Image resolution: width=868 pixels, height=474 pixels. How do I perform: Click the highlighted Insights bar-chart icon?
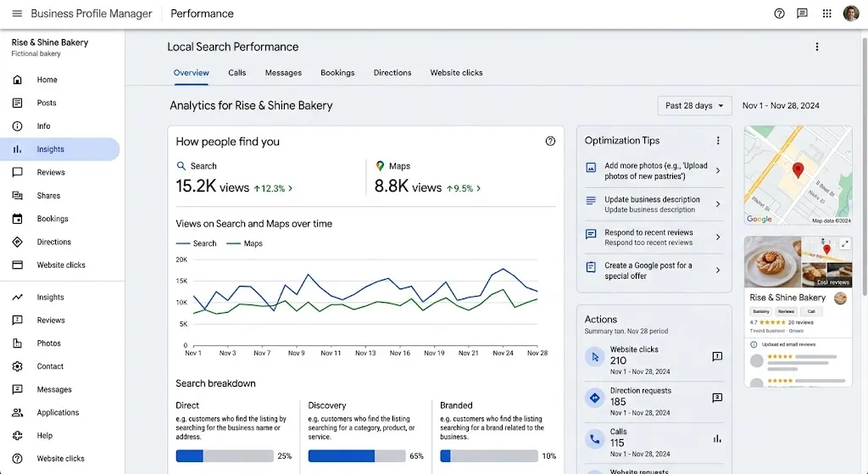17,149
